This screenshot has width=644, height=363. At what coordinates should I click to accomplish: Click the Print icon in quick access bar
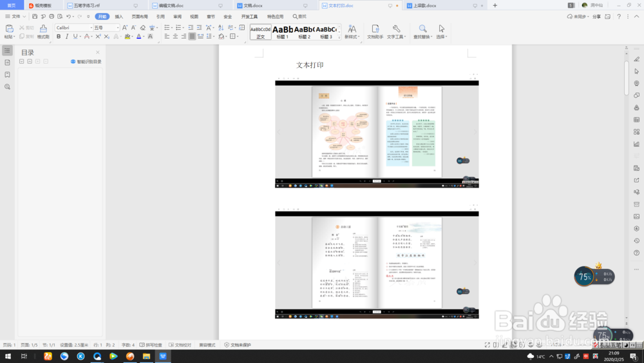52,17
